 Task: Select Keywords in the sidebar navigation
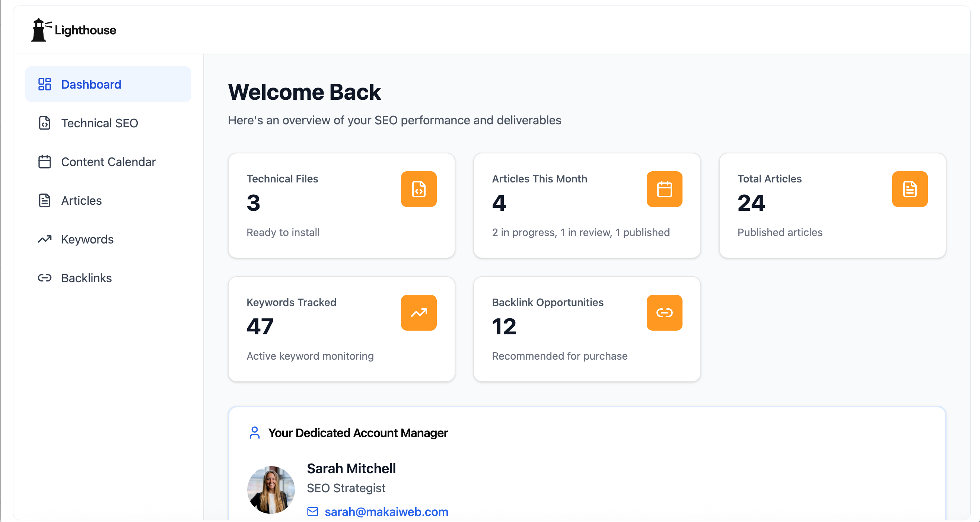[x=87, y=239]
